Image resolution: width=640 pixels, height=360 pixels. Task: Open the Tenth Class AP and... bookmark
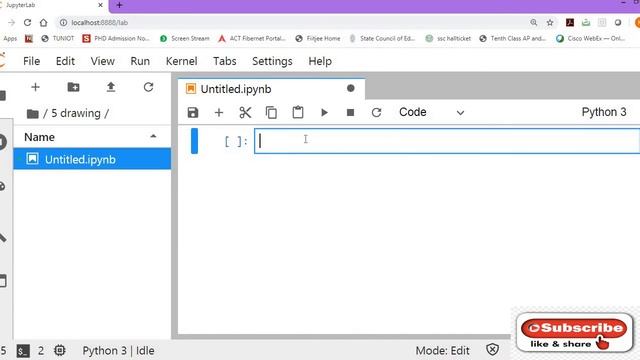513,38
